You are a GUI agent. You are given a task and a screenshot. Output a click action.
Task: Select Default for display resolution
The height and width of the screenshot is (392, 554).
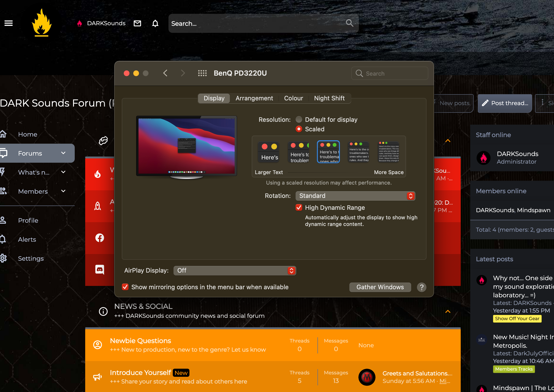click(x=299, y=119)
